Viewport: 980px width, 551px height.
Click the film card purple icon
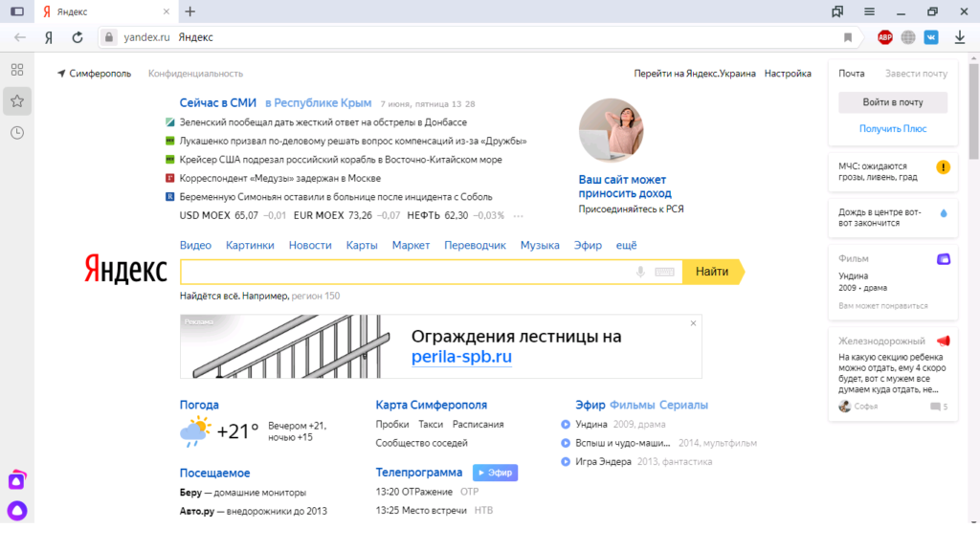pyautogui.click(x=943, y=258)
